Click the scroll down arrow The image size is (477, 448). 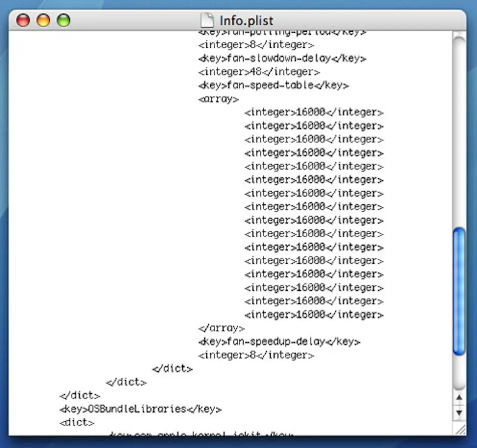(x=459, y=413)
